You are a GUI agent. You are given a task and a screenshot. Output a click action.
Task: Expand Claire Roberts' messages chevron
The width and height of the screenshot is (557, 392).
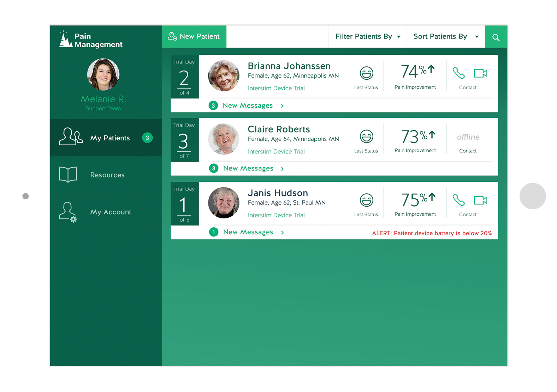[x=282, y=169]
